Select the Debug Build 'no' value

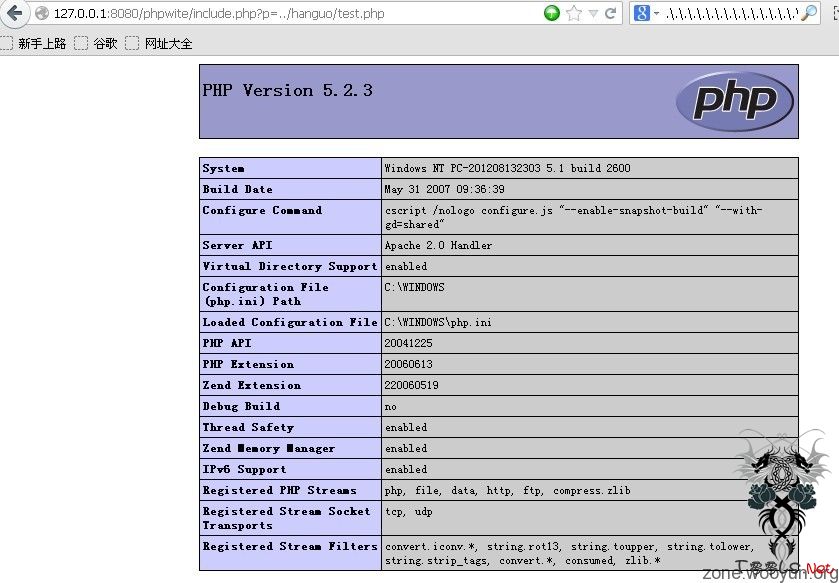tap(391, 407)
